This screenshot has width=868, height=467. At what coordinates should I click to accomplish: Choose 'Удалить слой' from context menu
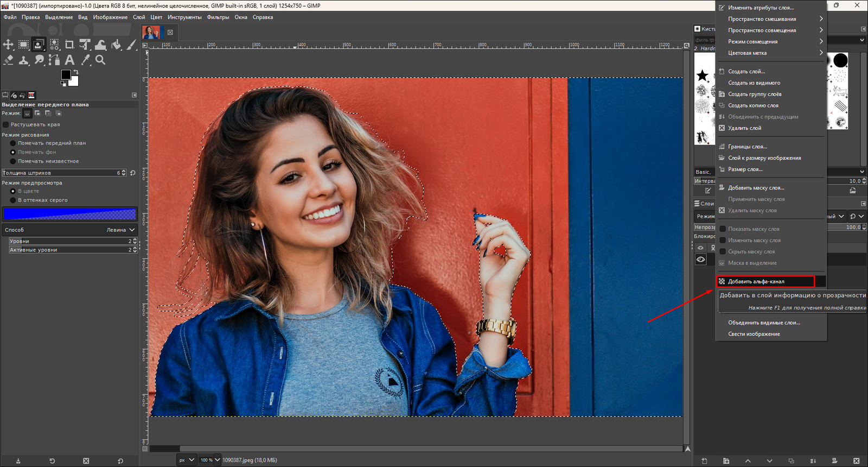click(x=771, y=128)
